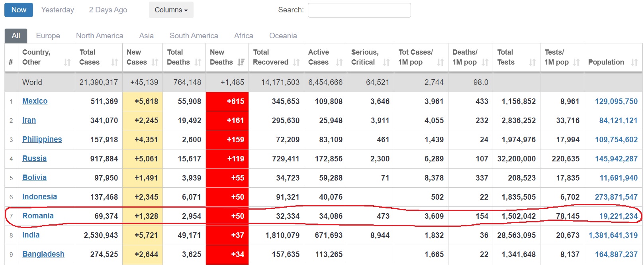Image resolution: width=644 pixels, height=265 pixels.
Task: Click India's population figure link
Action: pos(613,235)
